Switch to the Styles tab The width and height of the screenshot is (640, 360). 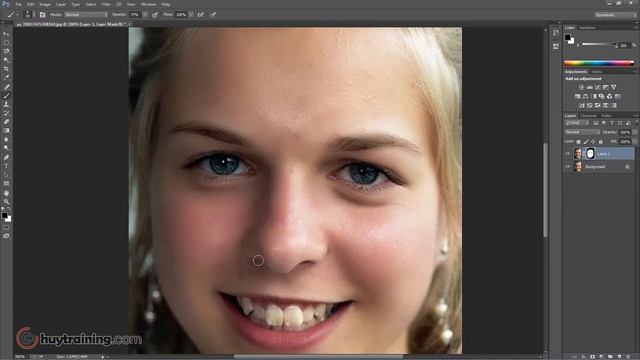tap(597, 72)
